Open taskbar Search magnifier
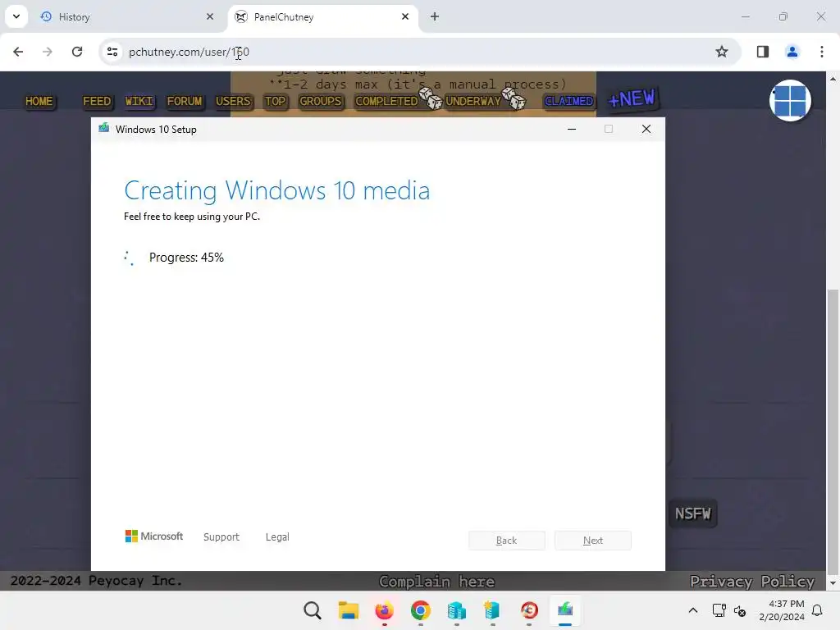The width and height of the screenshot is (840, 630). pyautogui.click(x=313, y=610)
